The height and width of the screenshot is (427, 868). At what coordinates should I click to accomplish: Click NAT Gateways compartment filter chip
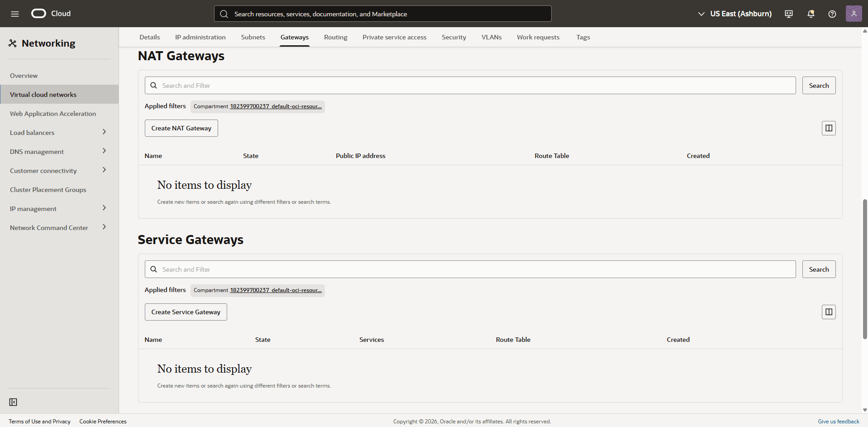click(x=258, y=106)
